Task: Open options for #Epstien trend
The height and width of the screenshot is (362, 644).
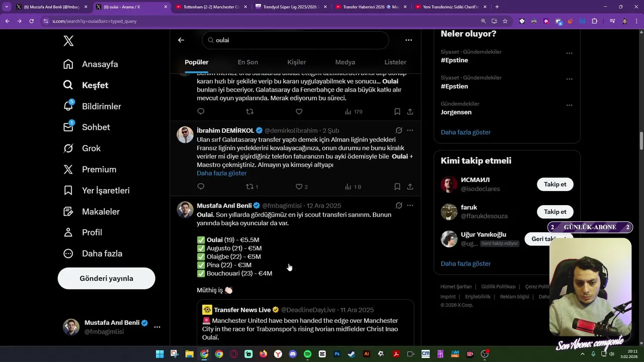Action: coord(569,79)
